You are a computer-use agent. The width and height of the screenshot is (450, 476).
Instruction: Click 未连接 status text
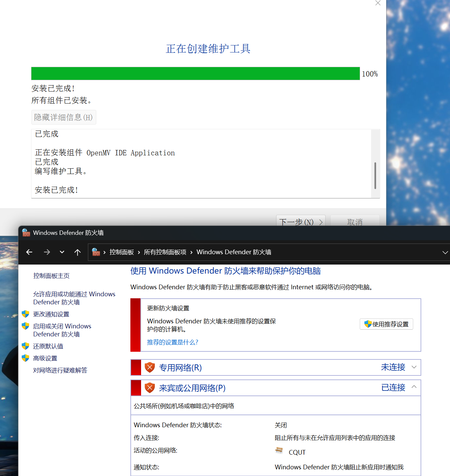[x=393, y=367]
